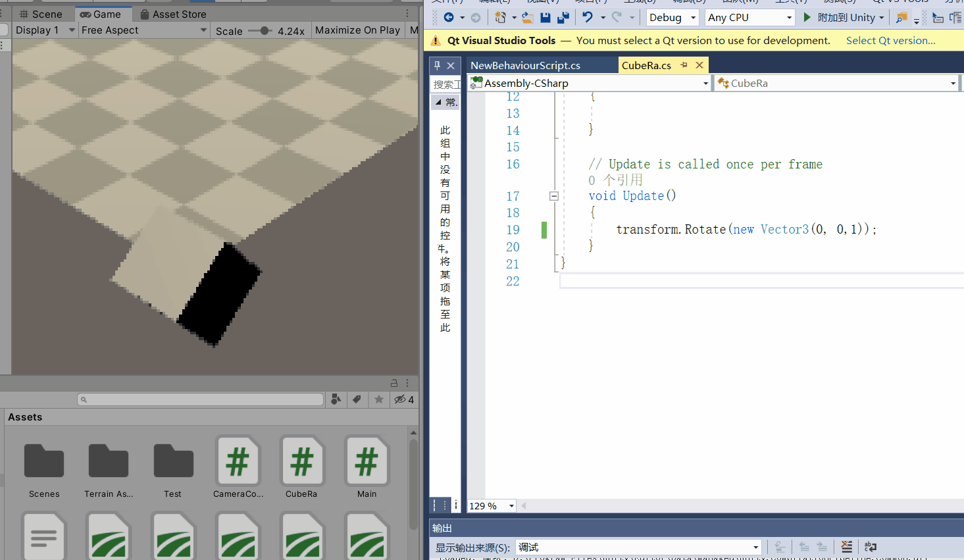Click the Assets panel vertical scrollbar

[x=413, y=486]
